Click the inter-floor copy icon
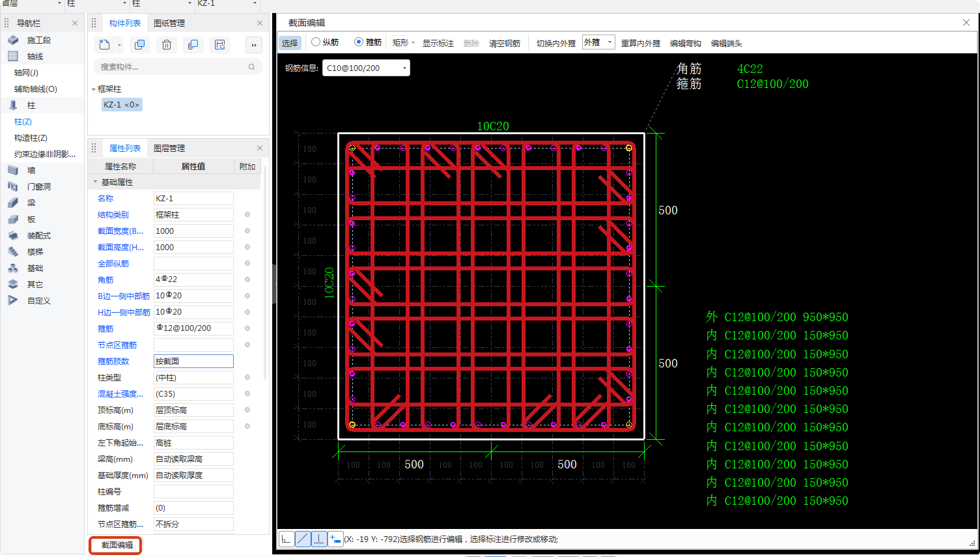Screen dimensions: 980x557 pyautogui.click(x=193, y=45)
